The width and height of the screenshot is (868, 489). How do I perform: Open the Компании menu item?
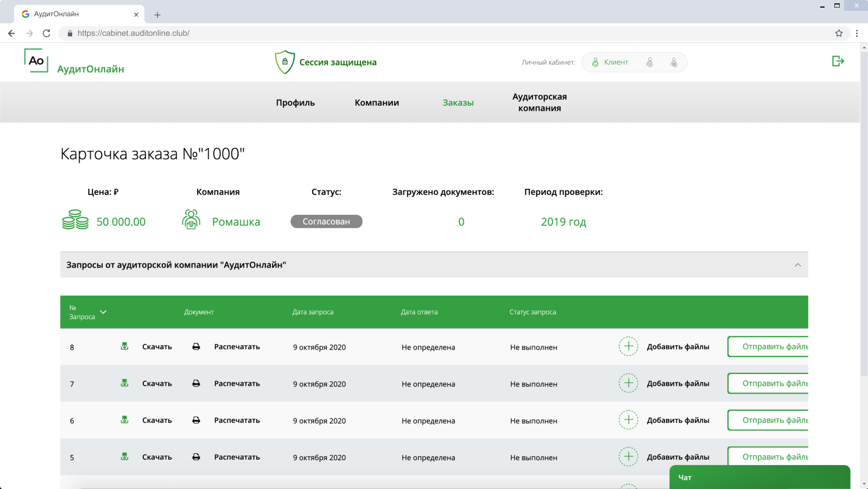click(x=377, y=103)
